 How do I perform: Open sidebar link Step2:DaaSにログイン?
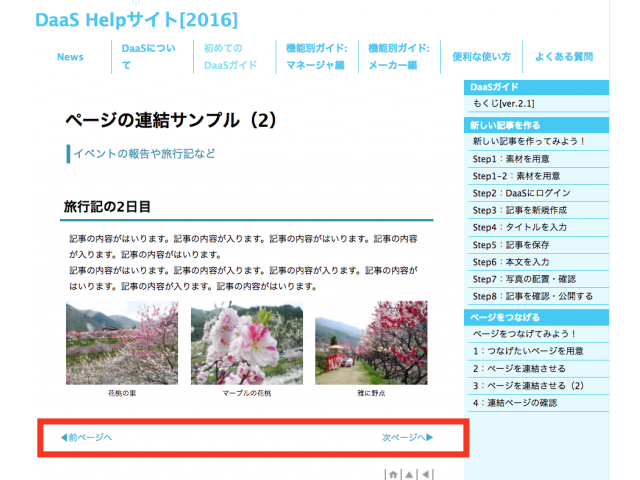click(521, 193)
